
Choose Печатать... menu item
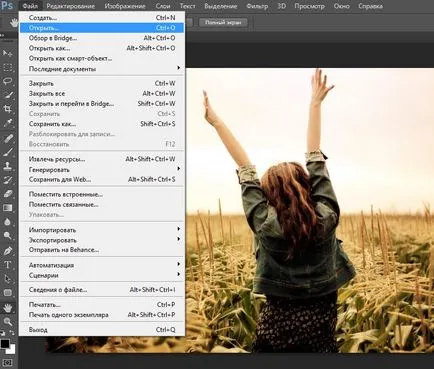(102, 305)
